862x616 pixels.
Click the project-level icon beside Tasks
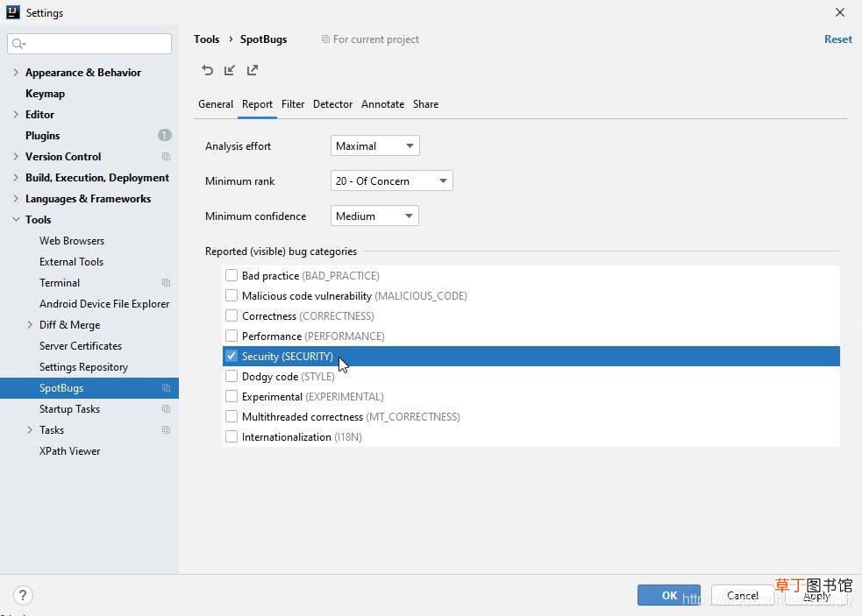[x=166, y=429]
